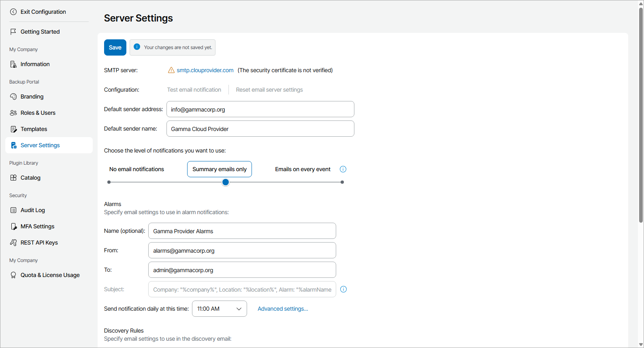Open the Templates menu item
644x348 pixels.
(x=34, y=129)
